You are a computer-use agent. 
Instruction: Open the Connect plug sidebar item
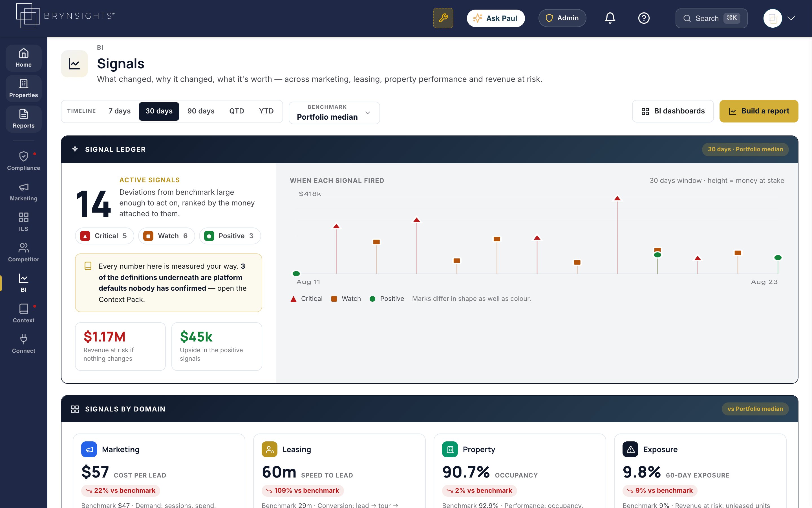(x=23, y=344)
